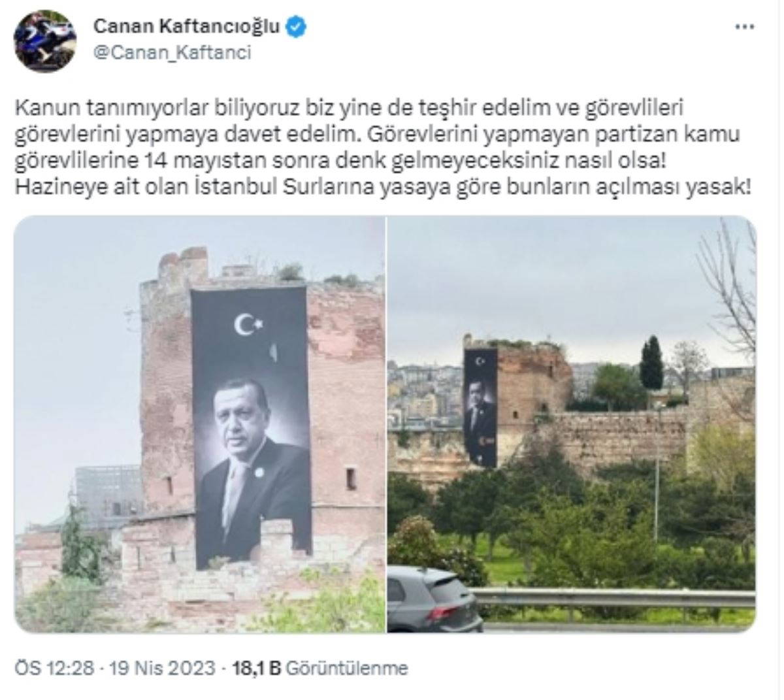Open the three-dot more options menu

(x=745, y=27)
